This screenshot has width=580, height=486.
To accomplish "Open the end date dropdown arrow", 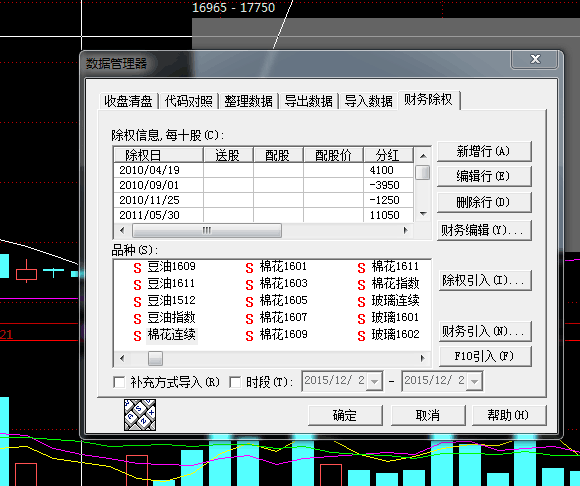I will click(474, 381).
